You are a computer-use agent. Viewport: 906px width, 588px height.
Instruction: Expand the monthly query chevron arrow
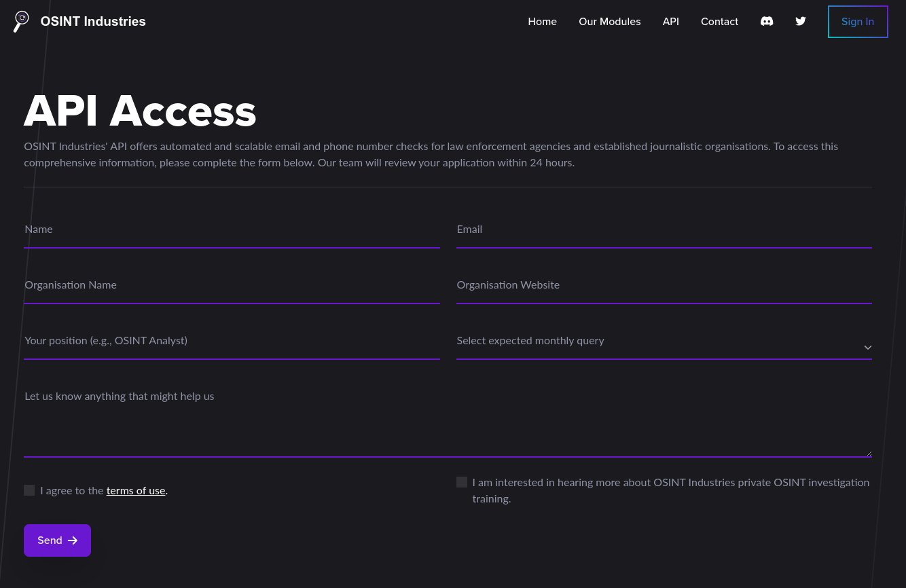(868, 347)
